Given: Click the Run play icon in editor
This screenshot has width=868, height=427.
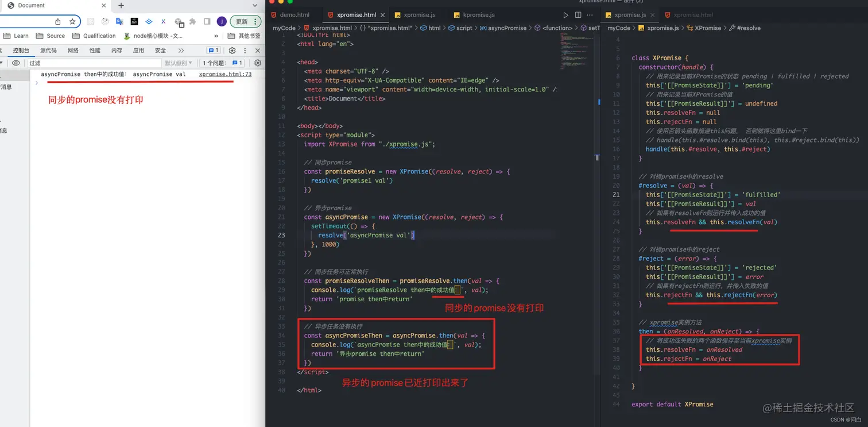Looking at the screenshot, I should click(565, 15).
